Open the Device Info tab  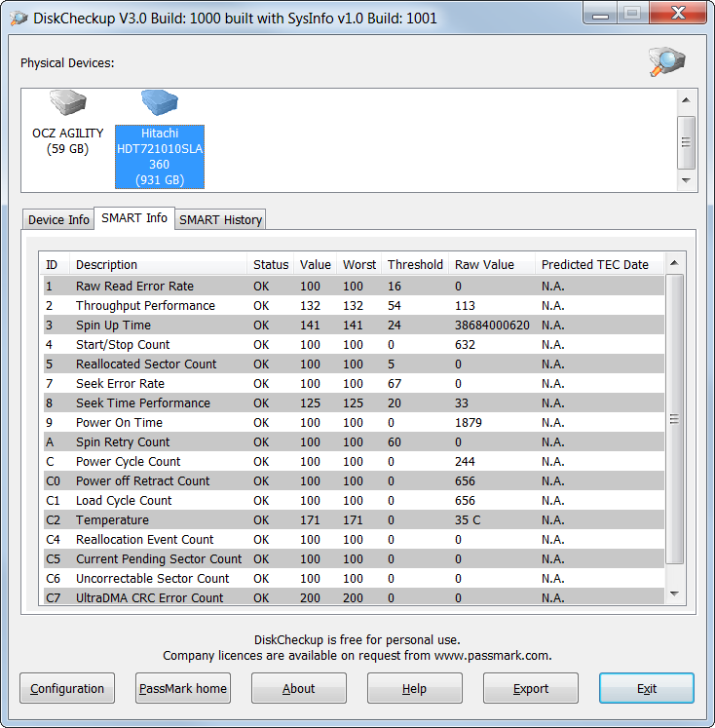tap(58, 219)
